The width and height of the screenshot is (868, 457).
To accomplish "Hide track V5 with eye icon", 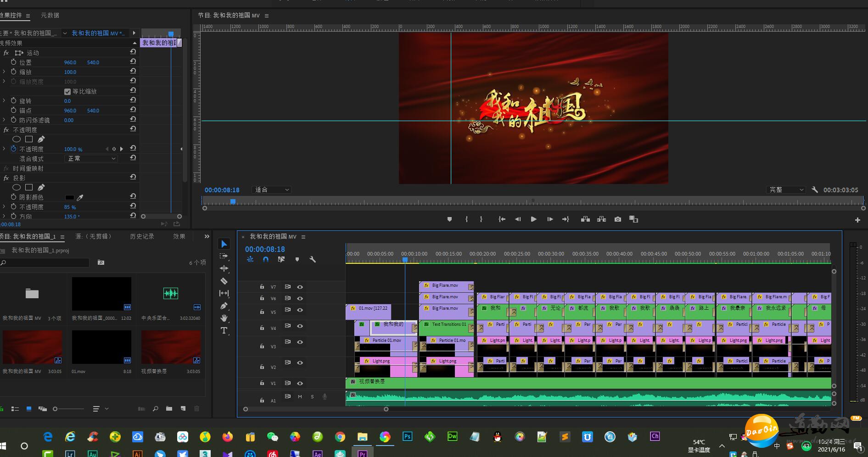I will tap(300, 310).
